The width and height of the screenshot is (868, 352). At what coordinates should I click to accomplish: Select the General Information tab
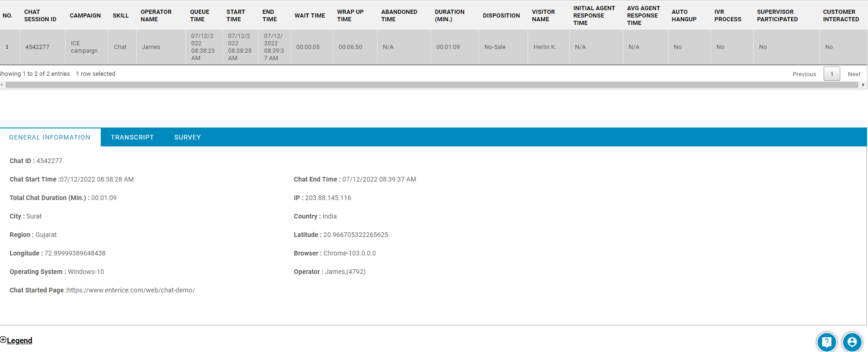click(x=50, y=137)
